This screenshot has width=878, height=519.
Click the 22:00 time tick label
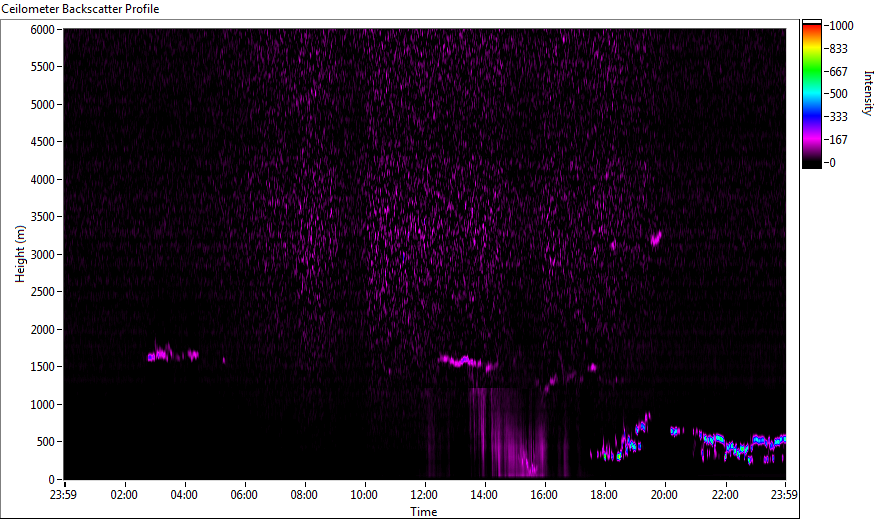pos(725,495)
